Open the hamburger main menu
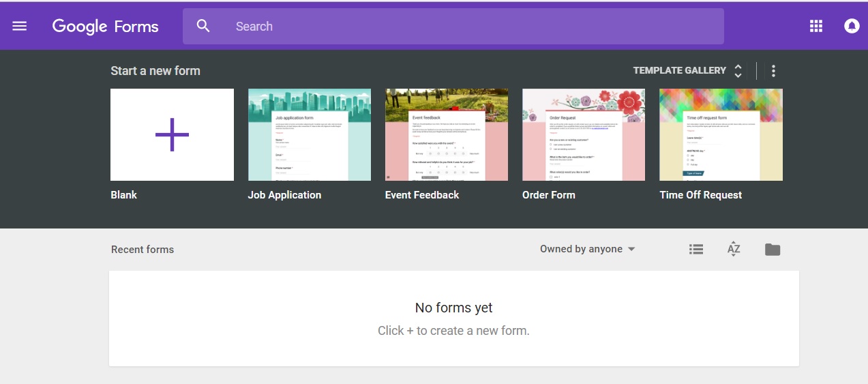Image resolution: width=868 pixels, height=384 pixels. (x=20, y=26)
